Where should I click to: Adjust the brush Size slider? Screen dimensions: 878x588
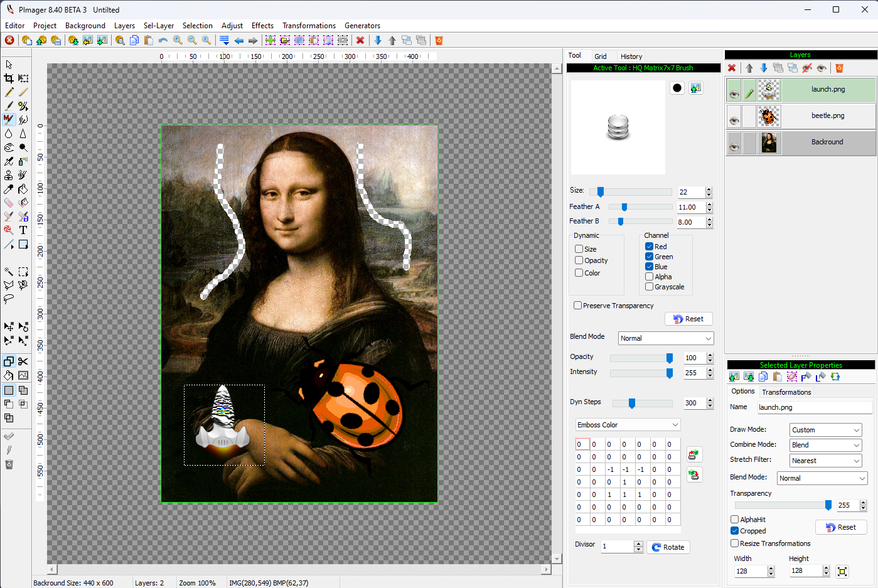point(601,192)
